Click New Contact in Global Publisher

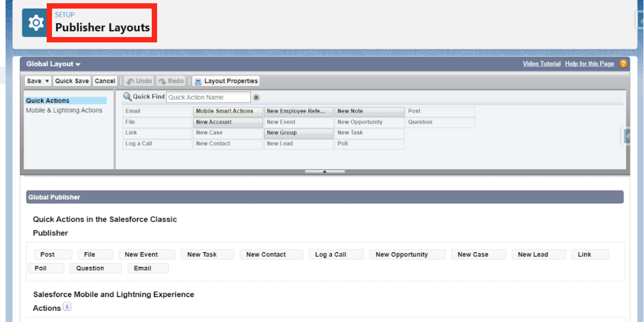coord(271,255)
